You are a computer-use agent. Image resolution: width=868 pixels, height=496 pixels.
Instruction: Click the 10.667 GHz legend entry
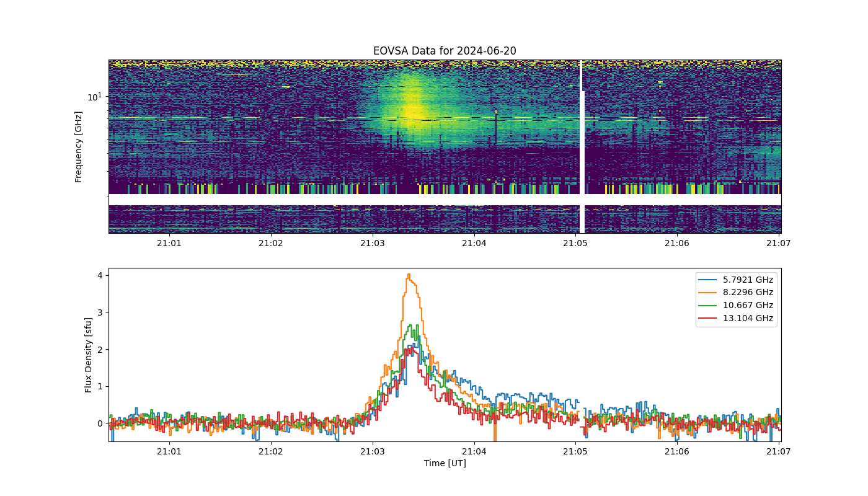click(736, 306)
